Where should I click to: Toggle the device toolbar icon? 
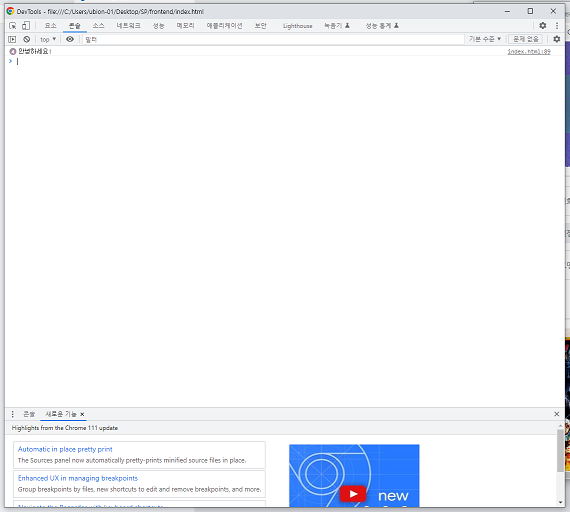coord(26,26)
